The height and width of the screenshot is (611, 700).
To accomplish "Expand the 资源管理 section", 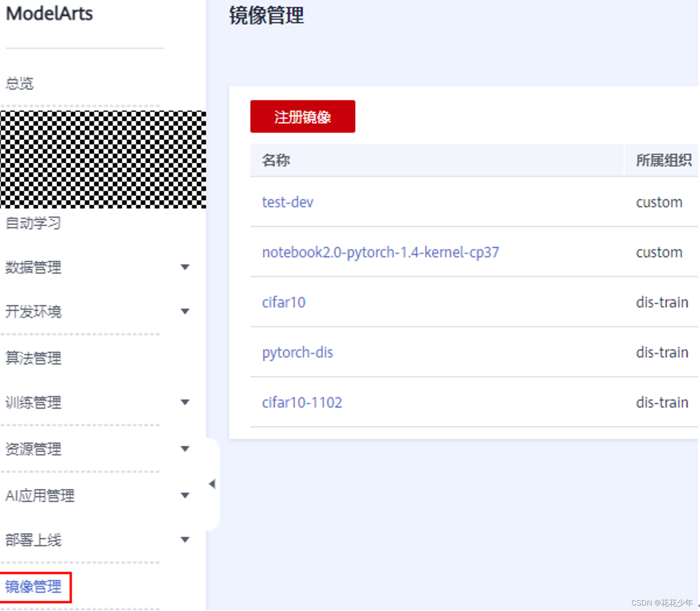I will coord(185,448).
